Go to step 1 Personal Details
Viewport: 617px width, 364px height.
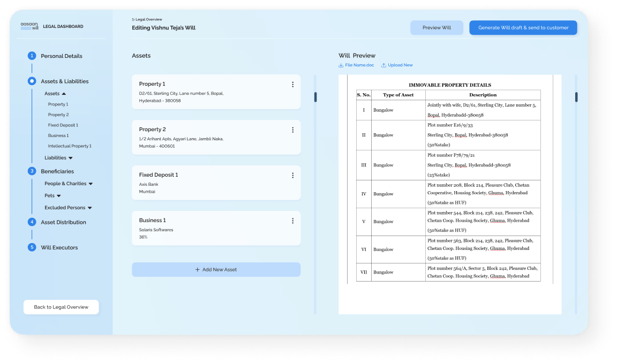pos(61,56)
